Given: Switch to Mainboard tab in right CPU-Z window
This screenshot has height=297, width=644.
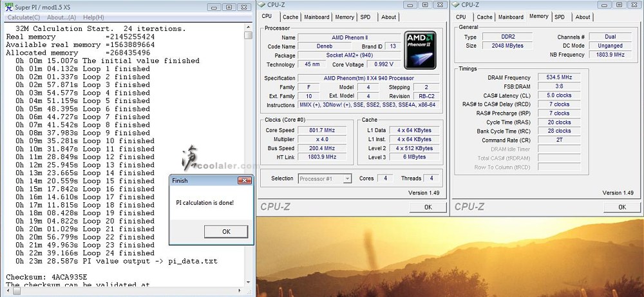Looking at the screenshot, I should 511,17.
